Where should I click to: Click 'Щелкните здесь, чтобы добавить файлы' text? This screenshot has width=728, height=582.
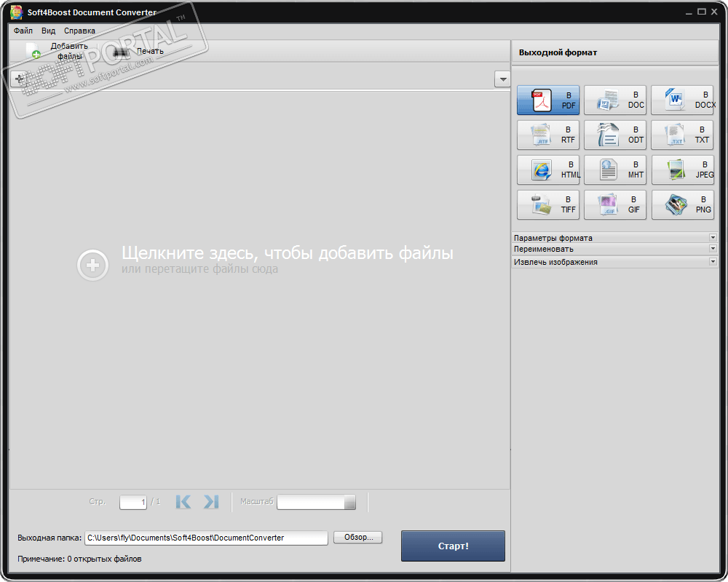288,253
